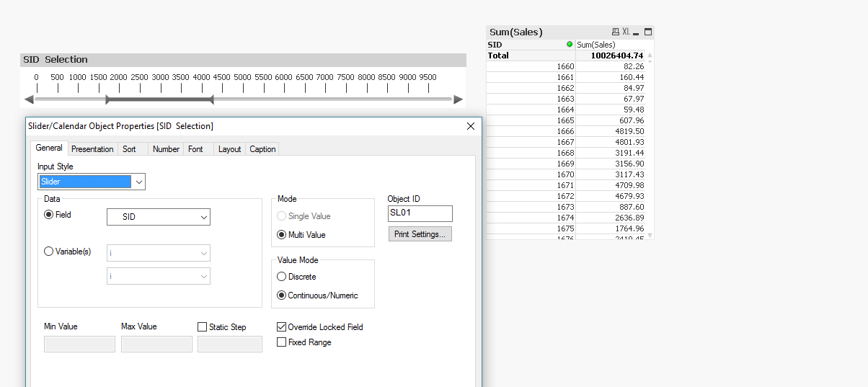Click the XL export to Excel icon
Image resolution: width=868 pixels, height=387 pixels.
pyautogui.click(x=626, y=32)
